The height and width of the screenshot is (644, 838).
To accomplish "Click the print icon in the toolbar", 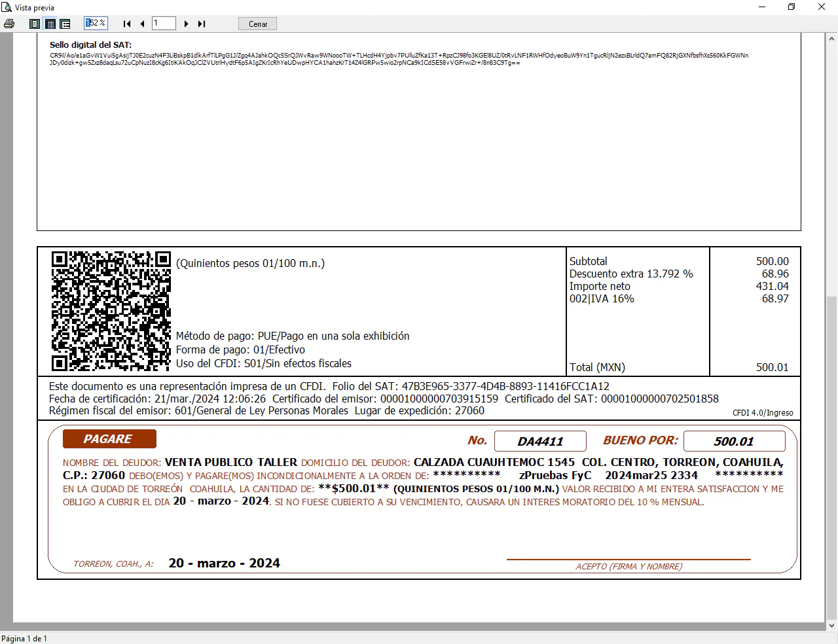I will tap(9, 24).
